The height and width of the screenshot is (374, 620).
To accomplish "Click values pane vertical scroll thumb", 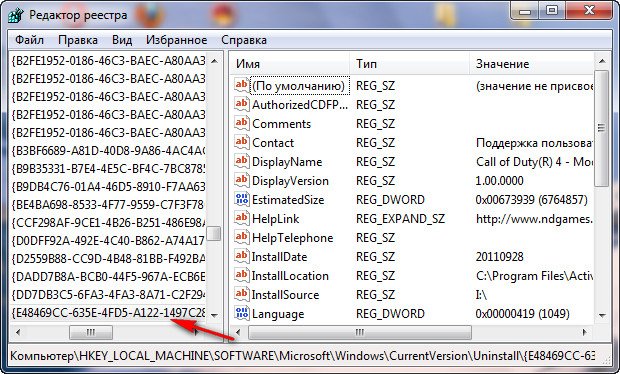I will 602,128.
